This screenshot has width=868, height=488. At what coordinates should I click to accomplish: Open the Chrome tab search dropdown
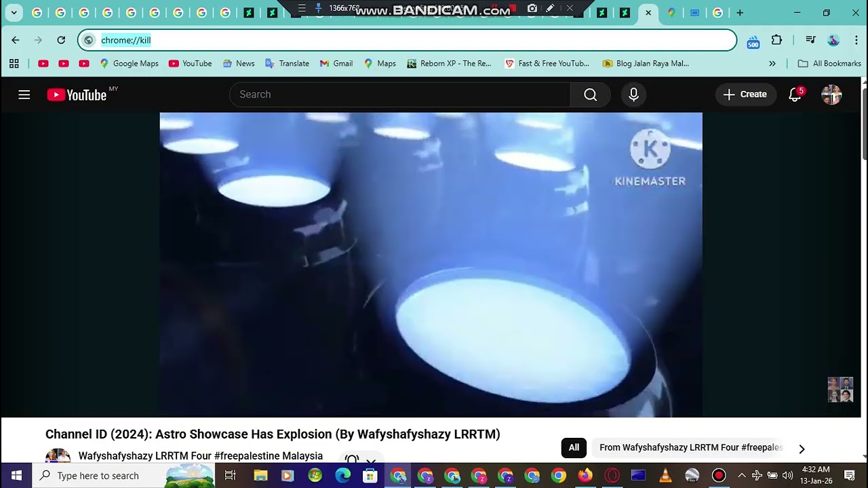pos(14,13)
